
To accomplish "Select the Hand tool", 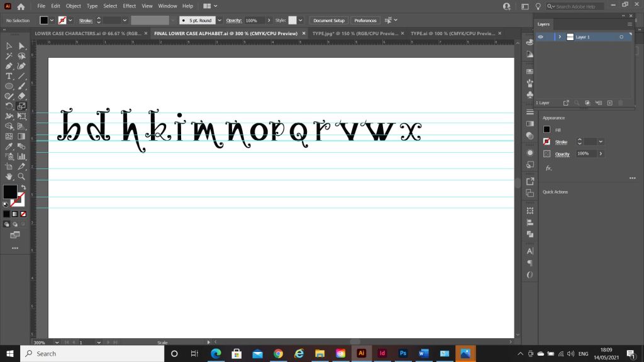I will click(9, 177).
